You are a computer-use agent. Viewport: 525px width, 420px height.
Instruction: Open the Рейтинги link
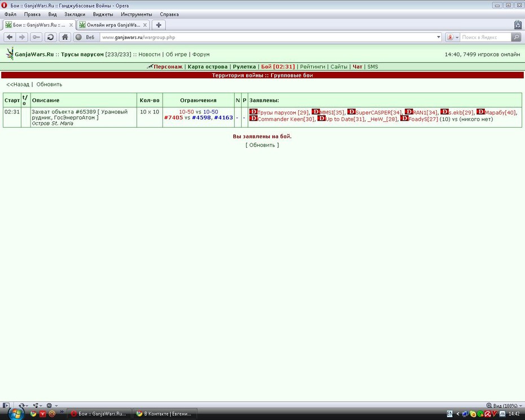coord(312,67)
